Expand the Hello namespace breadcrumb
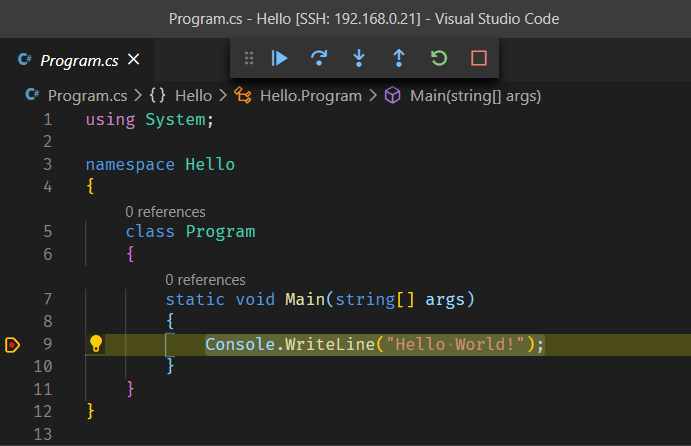 (x=192, y=96)
